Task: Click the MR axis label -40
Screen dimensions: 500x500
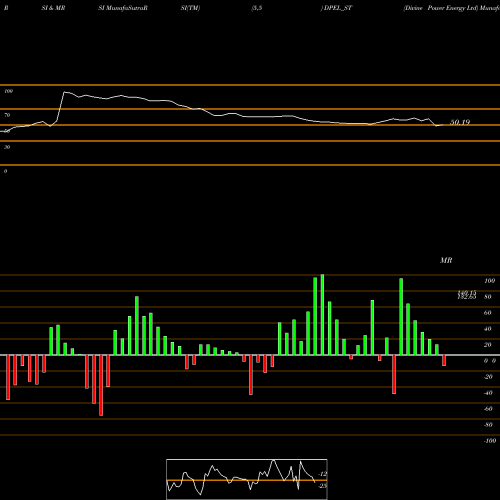Action: point(488,393)
